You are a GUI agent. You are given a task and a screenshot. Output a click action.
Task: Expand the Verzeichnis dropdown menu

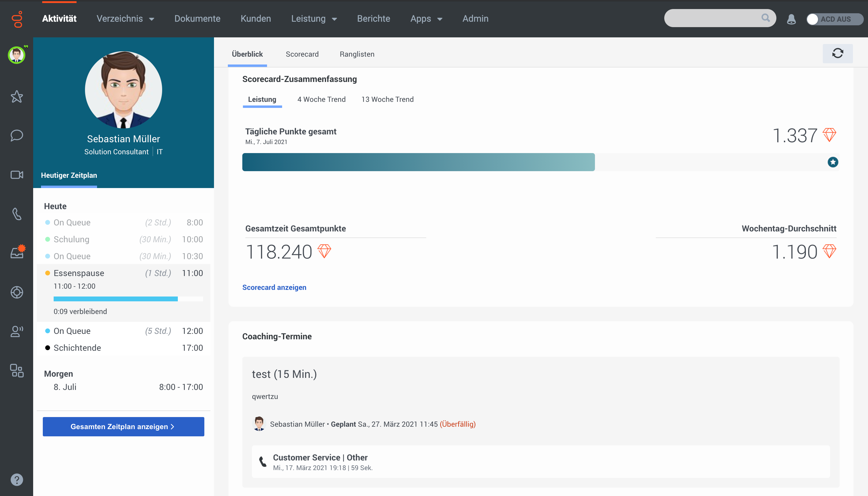(125, 19)
